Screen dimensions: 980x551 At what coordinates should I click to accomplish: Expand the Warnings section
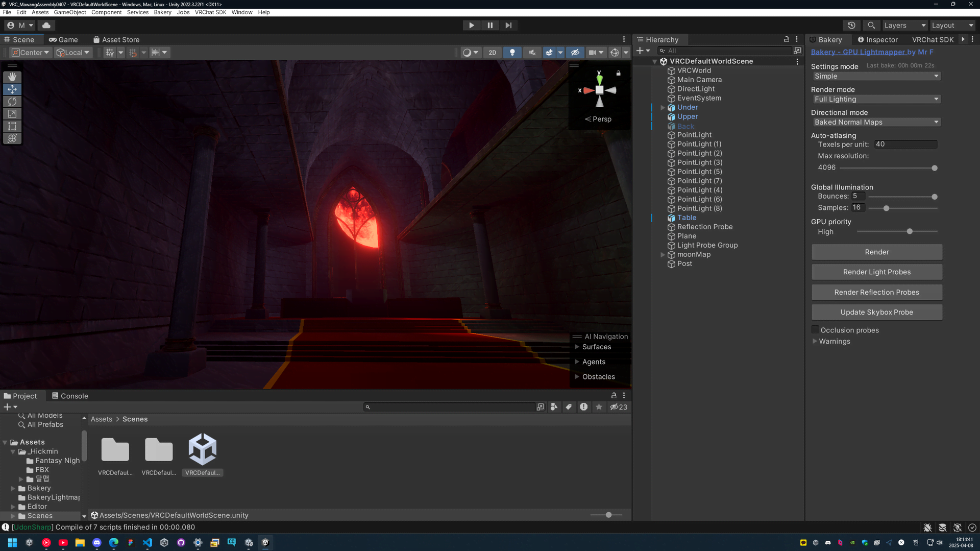[815, 341]
